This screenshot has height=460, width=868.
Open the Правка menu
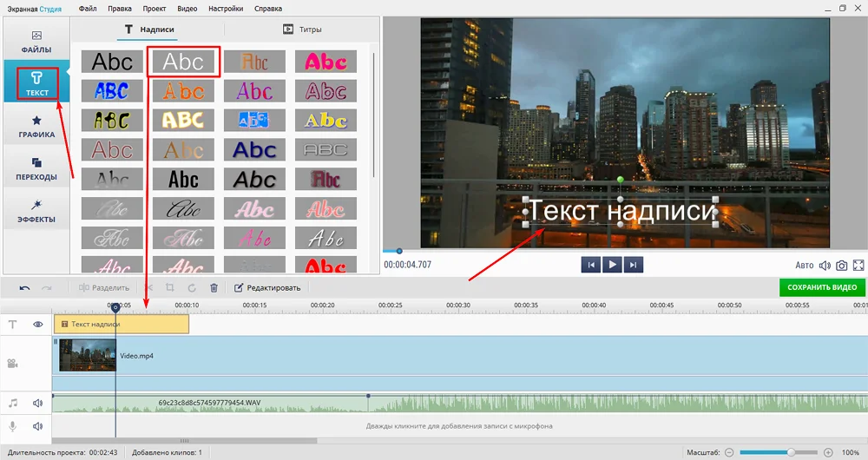tap(120, 9)
